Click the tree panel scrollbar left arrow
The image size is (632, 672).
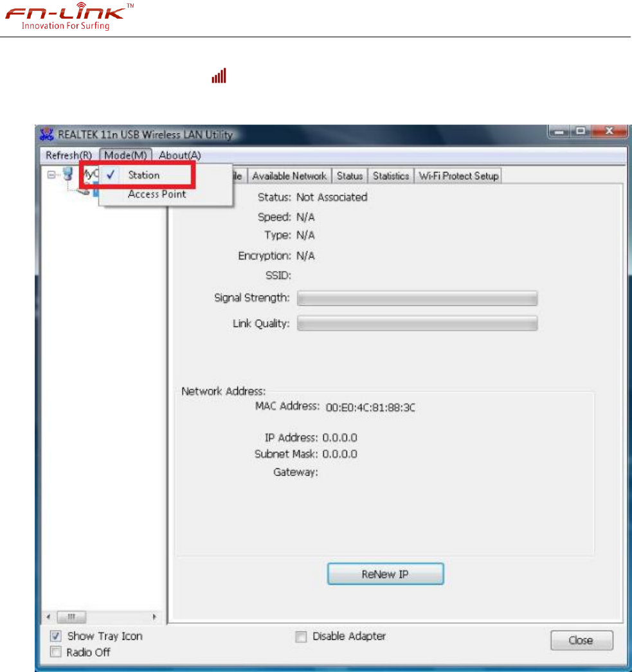(x=48, y=617)
